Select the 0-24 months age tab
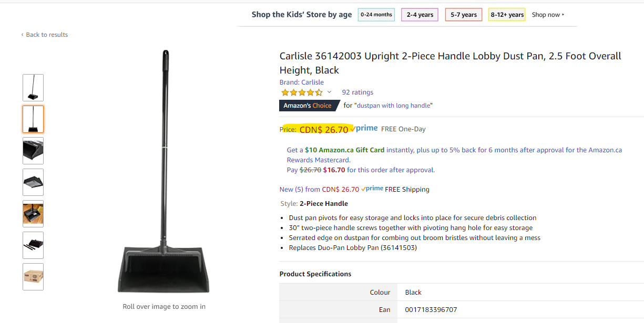Image resolution: width=644 pixels, height=323 pixels. point(376,15)
